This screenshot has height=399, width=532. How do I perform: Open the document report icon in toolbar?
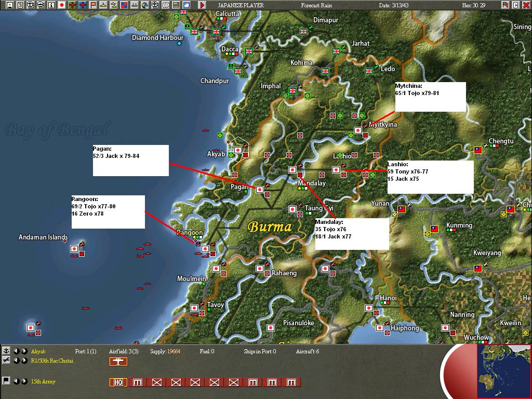coord(20,5)
